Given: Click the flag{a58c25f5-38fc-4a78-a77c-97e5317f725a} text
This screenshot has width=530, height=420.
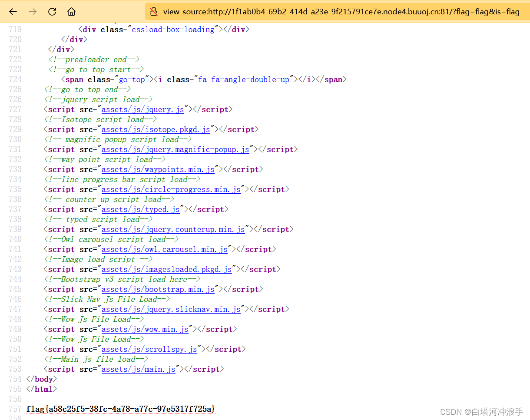Looking at the screenshot, I should point(121,409).
